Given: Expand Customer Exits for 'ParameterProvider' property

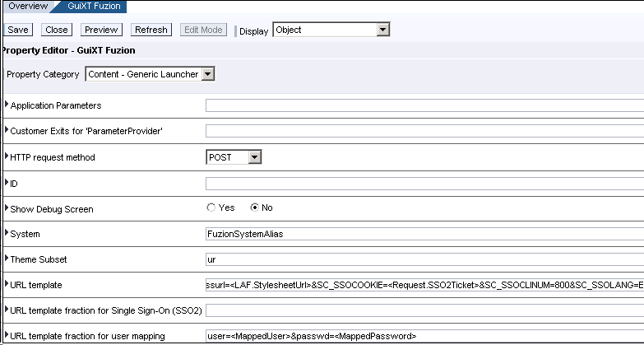Looking at the screenshot, I should pyautogui.click(x=7, y=130).
